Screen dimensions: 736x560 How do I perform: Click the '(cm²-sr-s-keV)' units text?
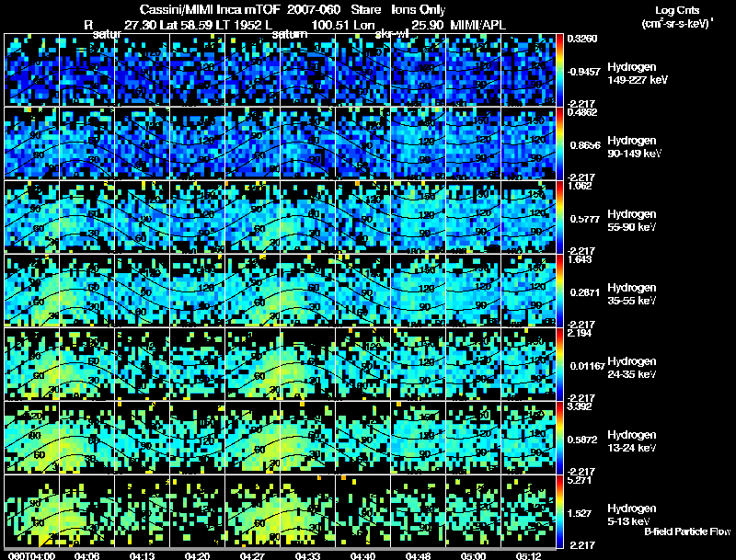[x=676, y=24]
